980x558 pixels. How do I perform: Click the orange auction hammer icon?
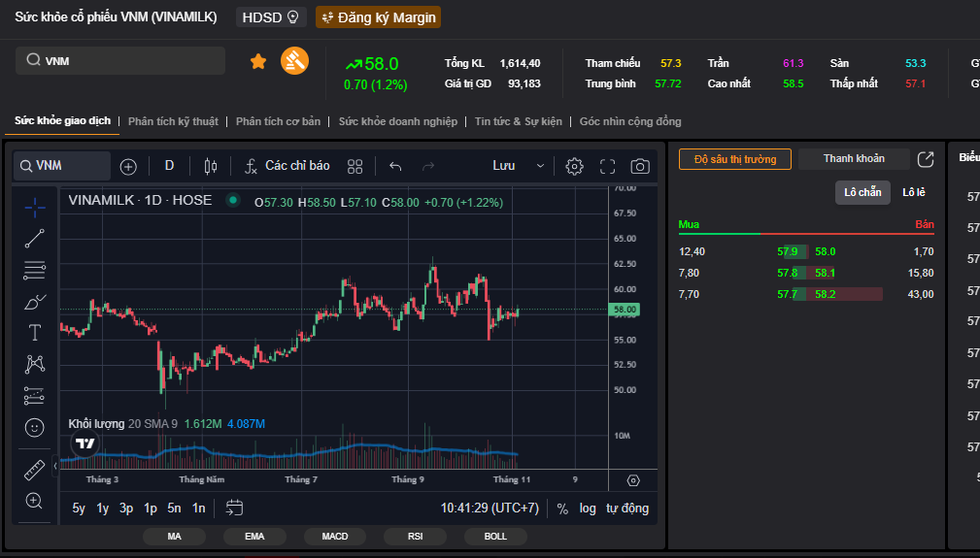(294, 61)
